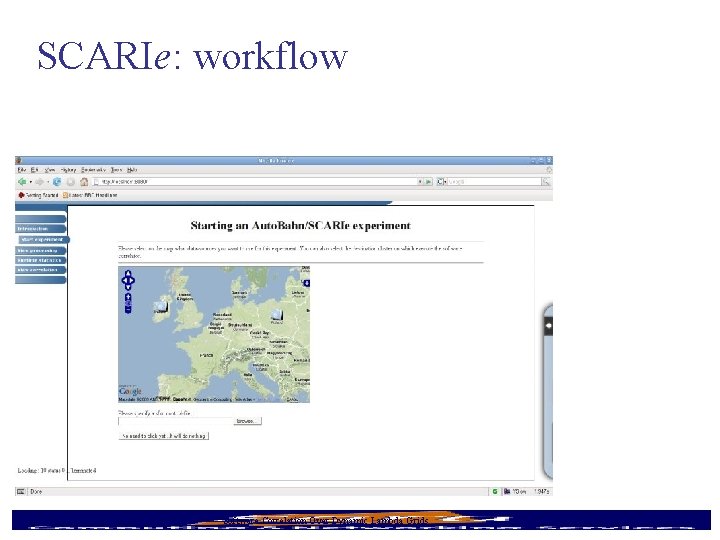This screenshot has width=720, height=540.
Task: Click the status bar icon left of Done
Action: click(x=21, y=491)
